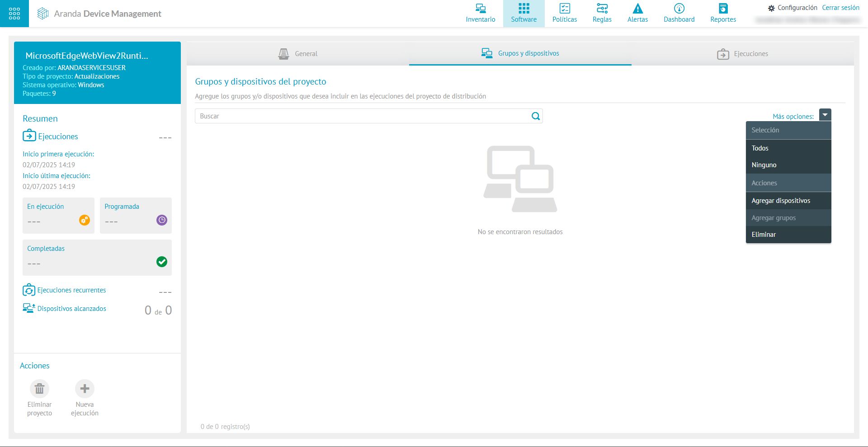868x447 pixels.
Task: Open the Inventario section
Action: pos(481,14)
